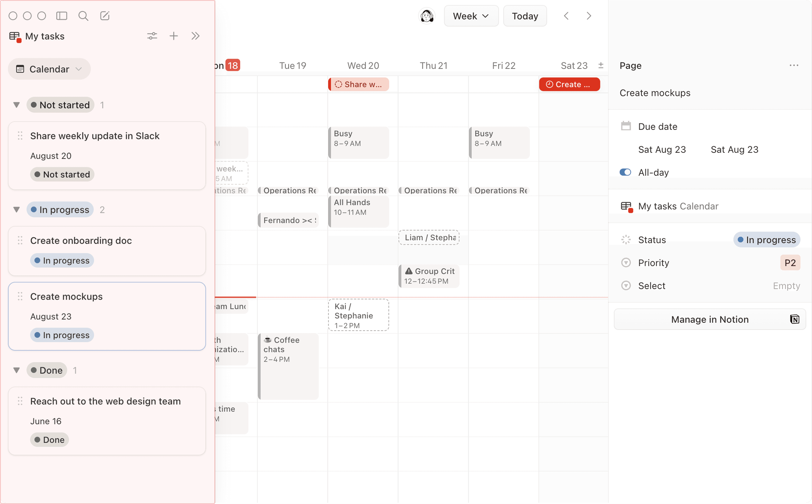Collapse the Not started group triangle
The height and width of the screenshot is (504, 812).
(x=16, y=105)
